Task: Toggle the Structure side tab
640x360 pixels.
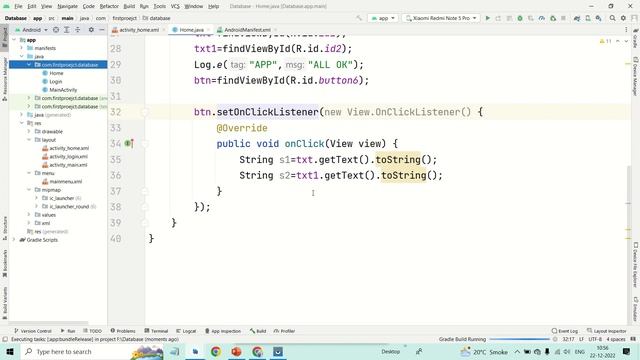Action: [x=4, y=228]
